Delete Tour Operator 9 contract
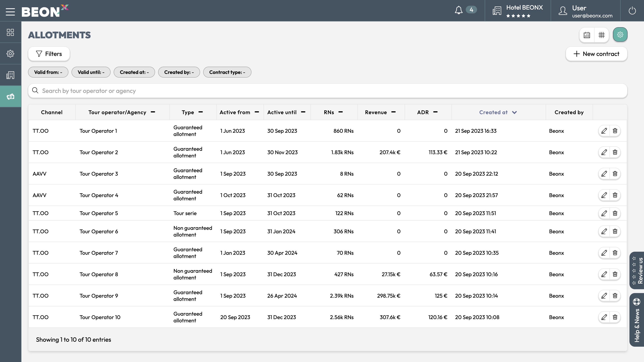This screenshot has width=644, height=362. [x=615, y=296]
